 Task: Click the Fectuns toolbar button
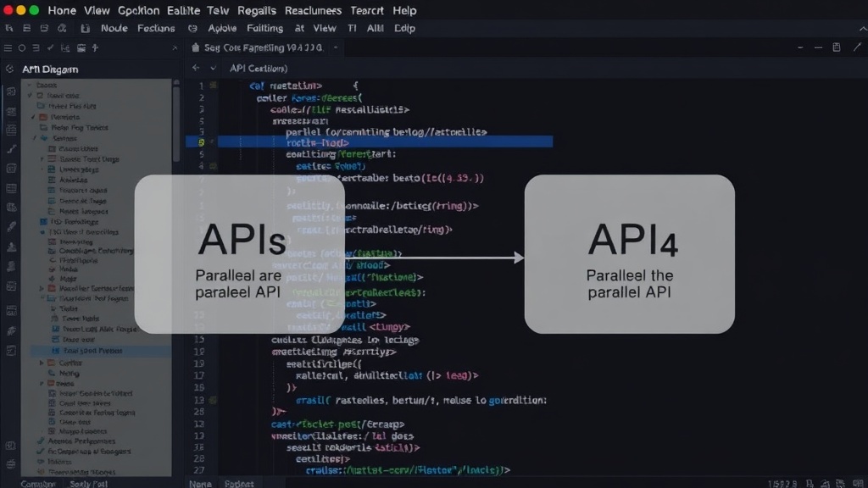point(156,28)
